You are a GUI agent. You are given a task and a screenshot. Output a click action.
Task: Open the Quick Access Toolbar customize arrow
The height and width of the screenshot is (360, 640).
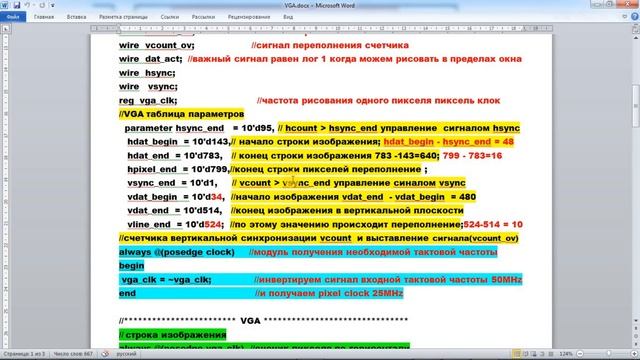(x=52, y=5)
